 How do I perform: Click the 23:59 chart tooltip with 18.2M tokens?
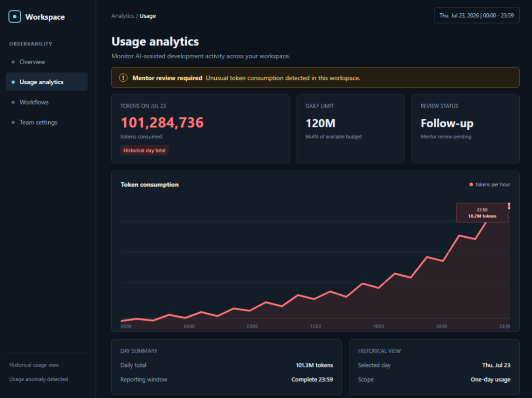coord(482,213)
